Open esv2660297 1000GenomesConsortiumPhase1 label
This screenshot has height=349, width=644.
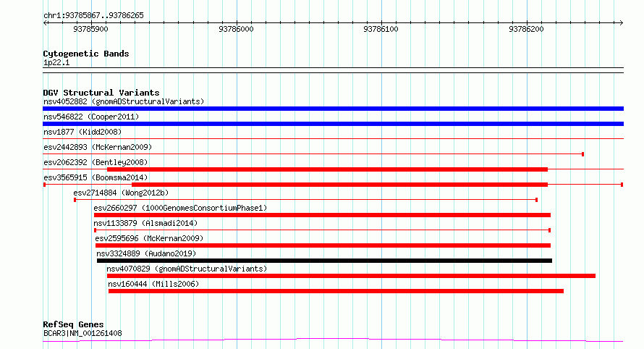(x=180, y=208)
